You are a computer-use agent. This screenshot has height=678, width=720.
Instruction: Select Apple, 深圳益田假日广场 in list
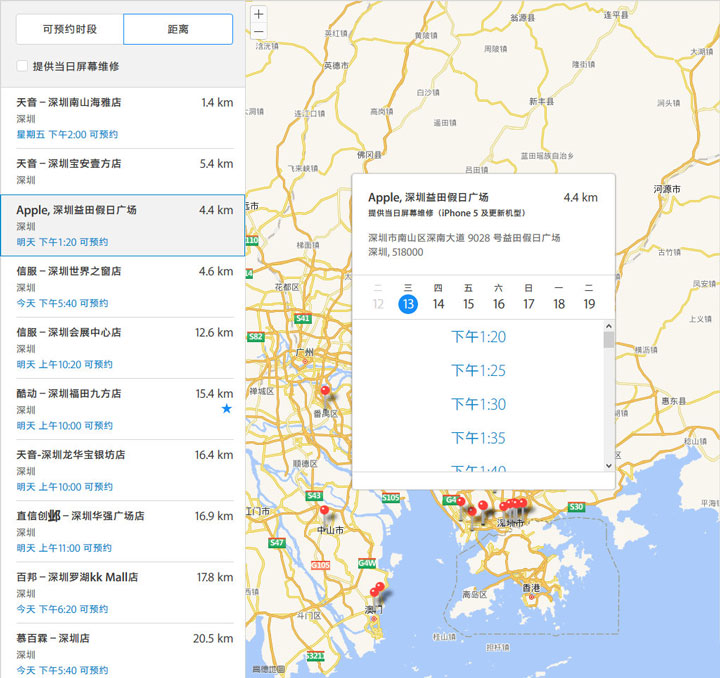tap(123, 225)
